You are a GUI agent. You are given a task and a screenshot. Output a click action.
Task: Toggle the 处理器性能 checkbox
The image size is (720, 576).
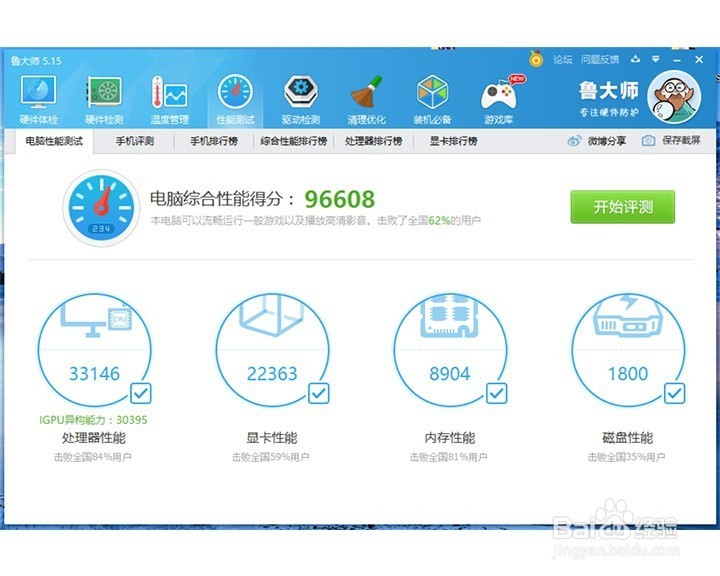click(141, 393)
